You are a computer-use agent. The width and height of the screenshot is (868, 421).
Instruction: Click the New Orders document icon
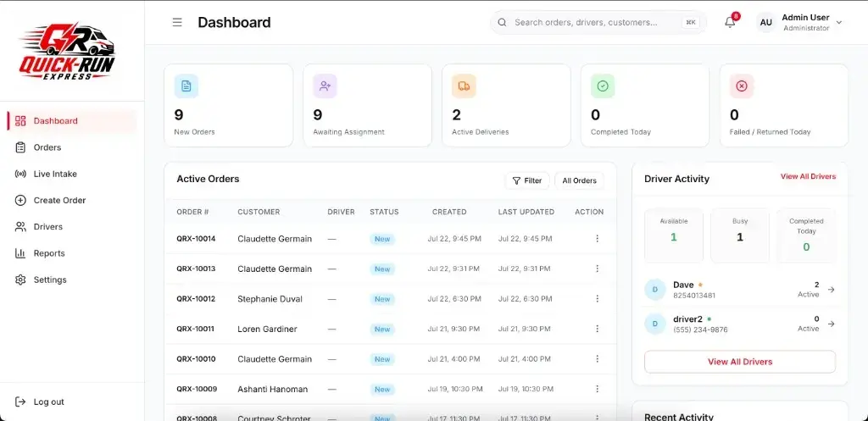[186, 86]
